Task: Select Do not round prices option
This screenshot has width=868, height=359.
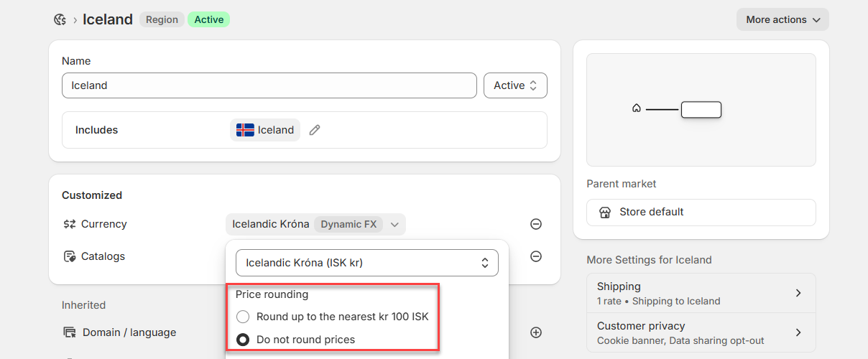Action: (243, 340)
